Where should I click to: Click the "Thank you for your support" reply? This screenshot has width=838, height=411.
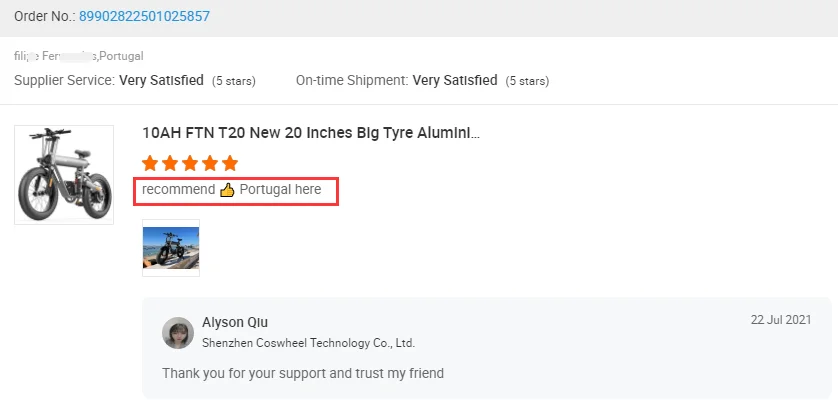click(x=302, y=374)
